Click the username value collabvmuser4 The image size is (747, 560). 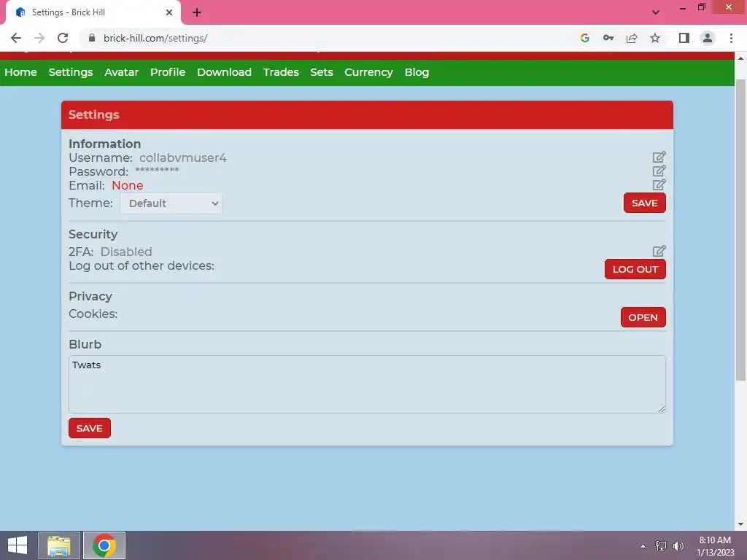183,157
